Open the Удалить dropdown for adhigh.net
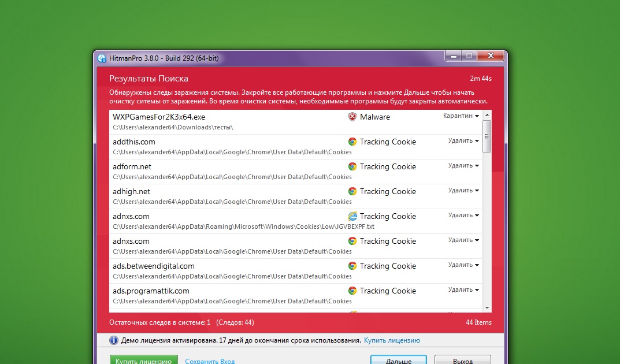 pyautogui.click(x=463, y=191)
